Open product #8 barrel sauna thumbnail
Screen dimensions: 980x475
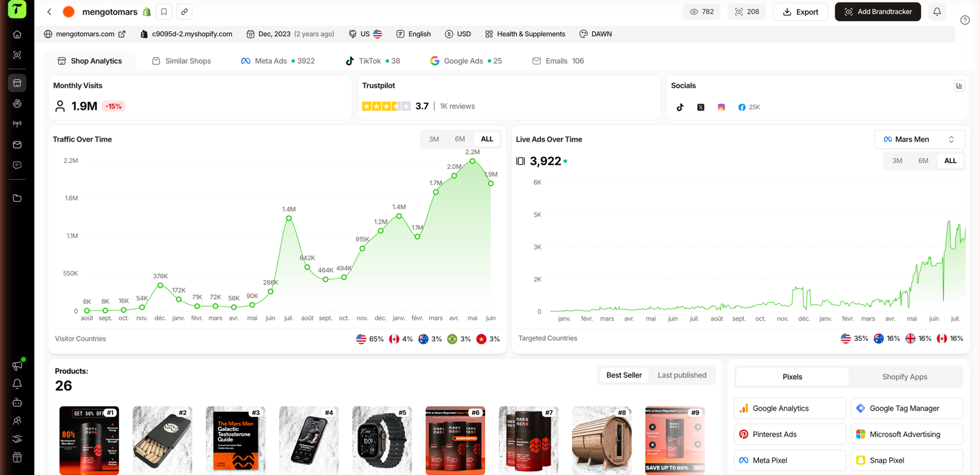coord(601,440)
